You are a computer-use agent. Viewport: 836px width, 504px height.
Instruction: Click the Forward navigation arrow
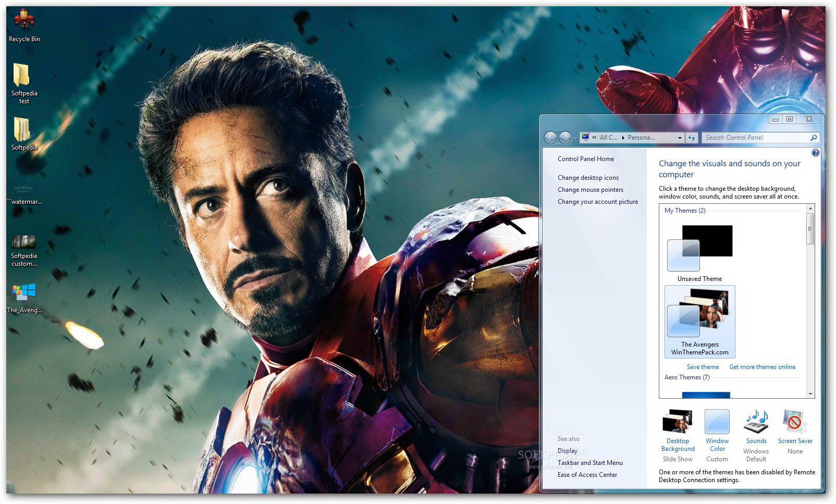tap(565, 138)
